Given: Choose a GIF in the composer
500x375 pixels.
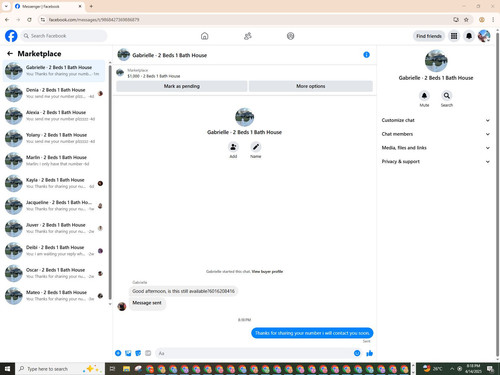Looking at the screenshot, I should [148, 353].
